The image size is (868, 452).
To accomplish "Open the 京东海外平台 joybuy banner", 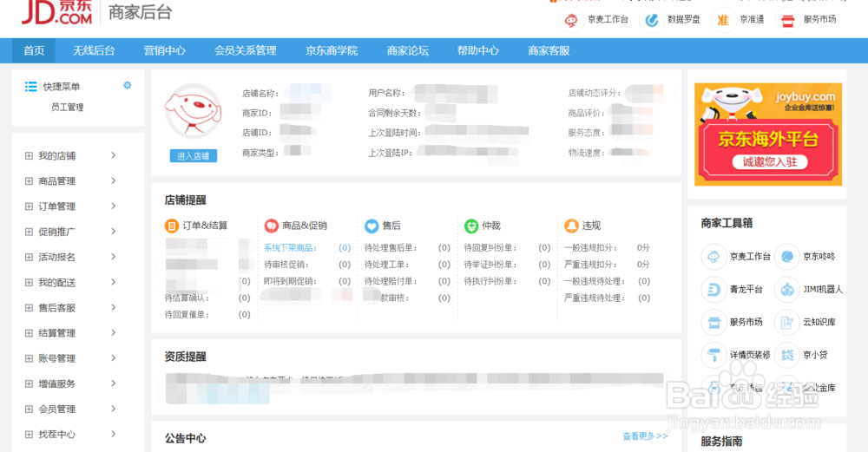I will (768, 134).
